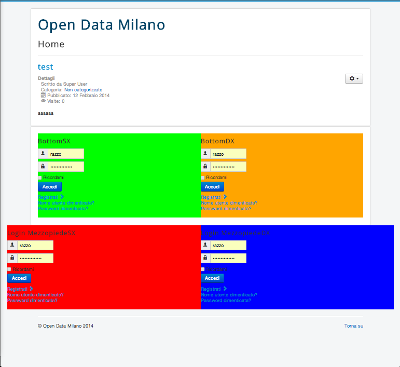This screenshot has height=367, width=400.
Task: Open Registrati link in Login MezzepiedeDX
Action: coord(214,289)
